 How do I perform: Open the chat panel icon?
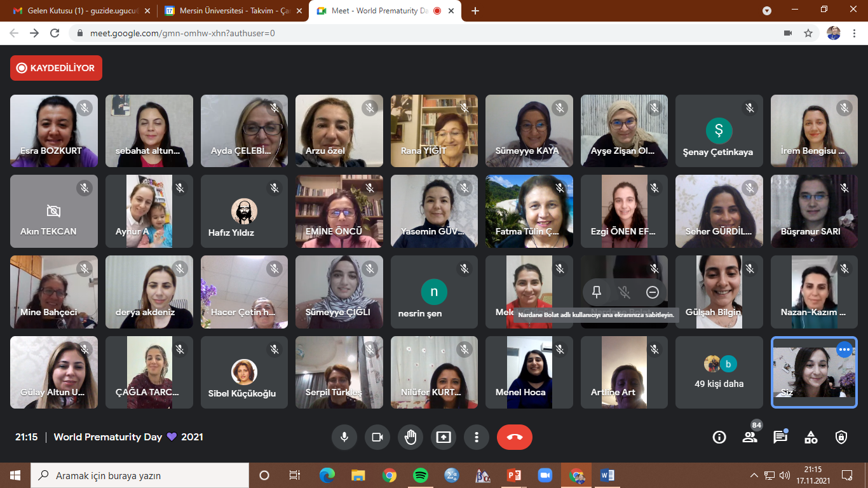(x=780, y=437)
